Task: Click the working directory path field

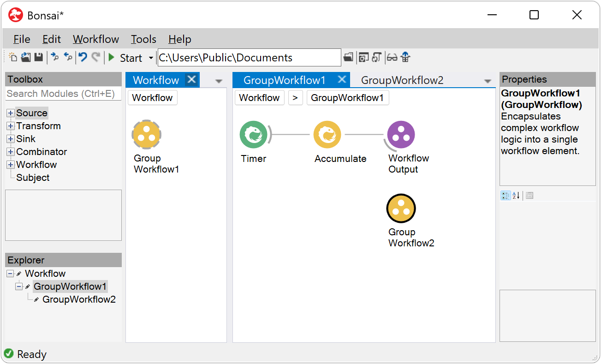Action: tap(249, 58)
